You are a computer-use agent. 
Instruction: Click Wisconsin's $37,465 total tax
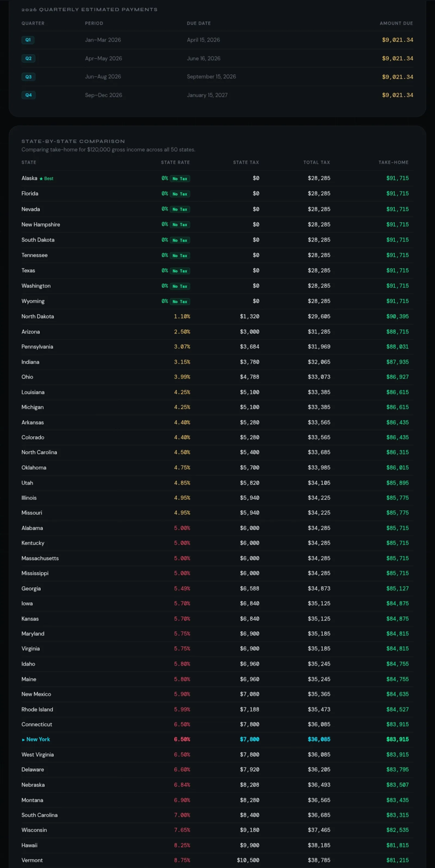coord(319,830)
